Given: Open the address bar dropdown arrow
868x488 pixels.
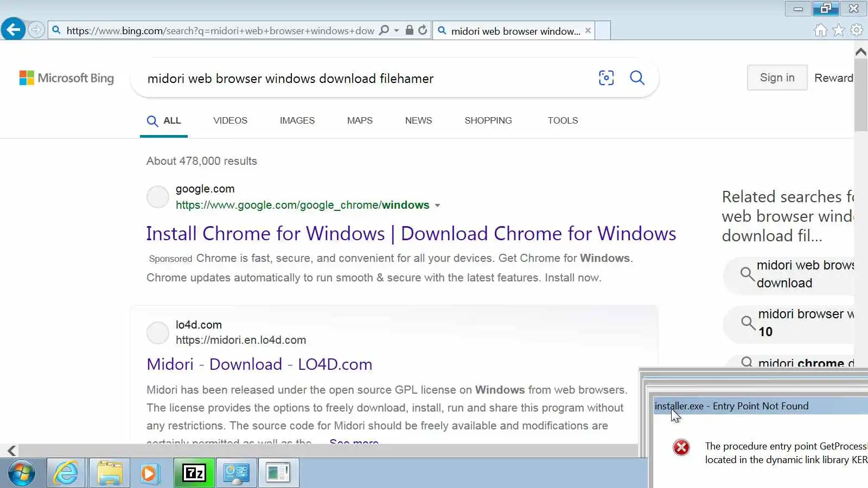Looking at the screenshot, I should click(x=397, y=31).
